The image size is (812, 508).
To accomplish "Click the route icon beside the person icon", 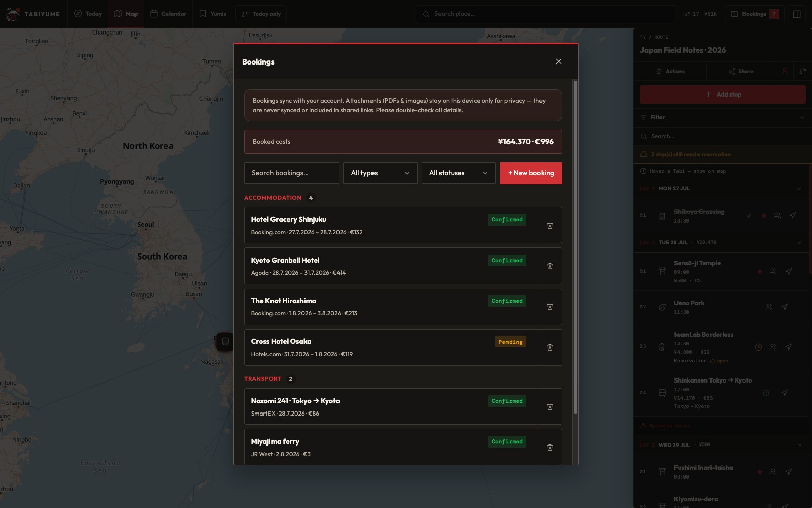I will pos(802,71).
